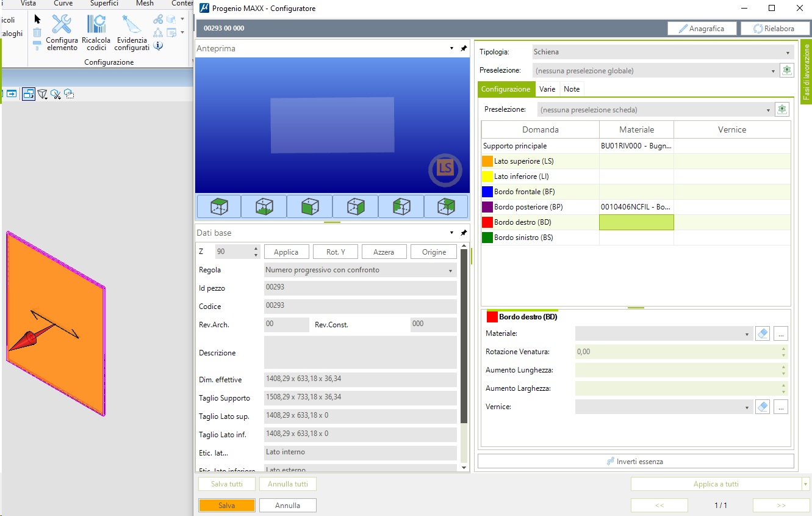Viewport: 812px width, 516px height.
Task: Show bottom face cube view in Anteprima
Action: click(x=264, y=207)
